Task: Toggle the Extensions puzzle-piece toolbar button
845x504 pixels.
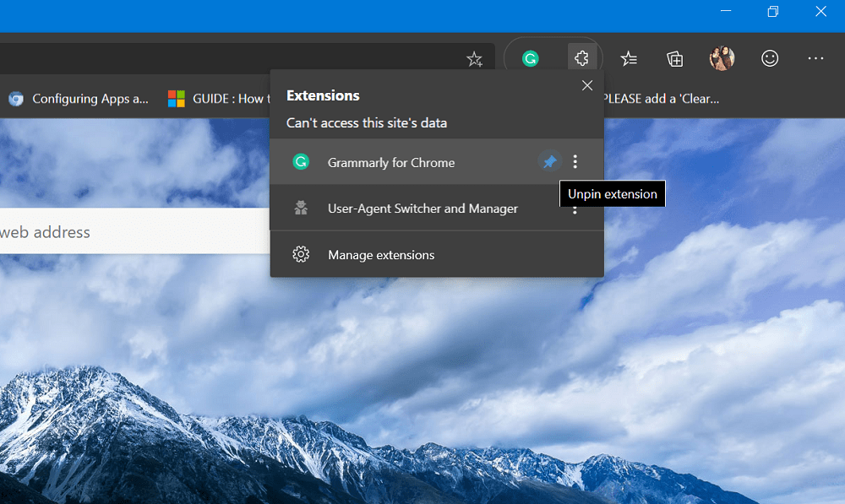Action: (581, 57)
